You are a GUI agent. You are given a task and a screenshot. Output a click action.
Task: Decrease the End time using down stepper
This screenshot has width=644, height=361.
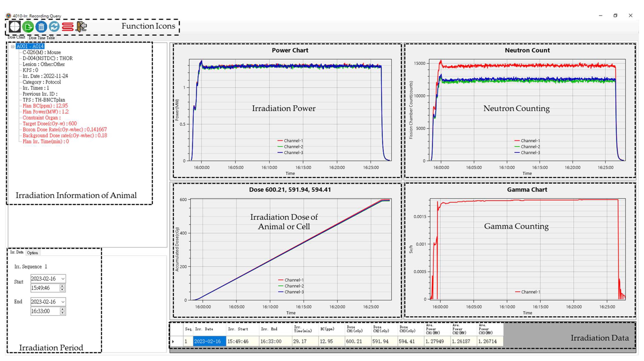(62, 313)
